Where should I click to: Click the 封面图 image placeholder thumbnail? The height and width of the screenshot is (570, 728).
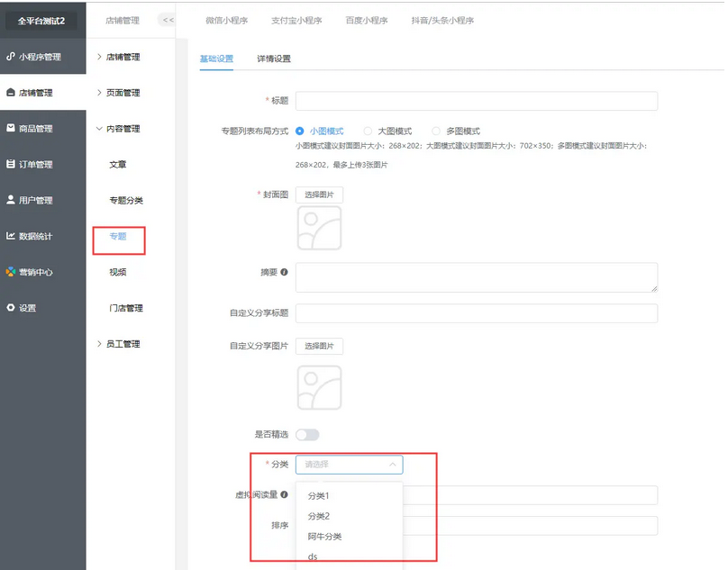(320, 228)
